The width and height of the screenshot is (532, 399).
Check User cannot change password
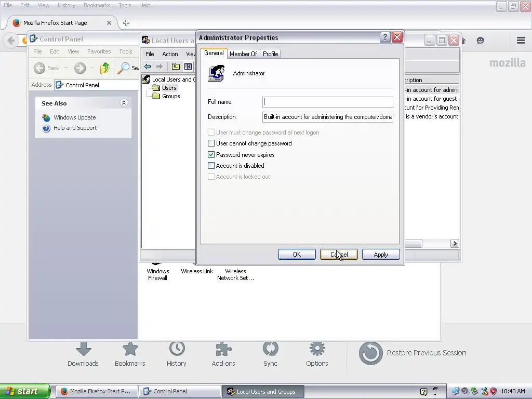click(x=211, y=143)
